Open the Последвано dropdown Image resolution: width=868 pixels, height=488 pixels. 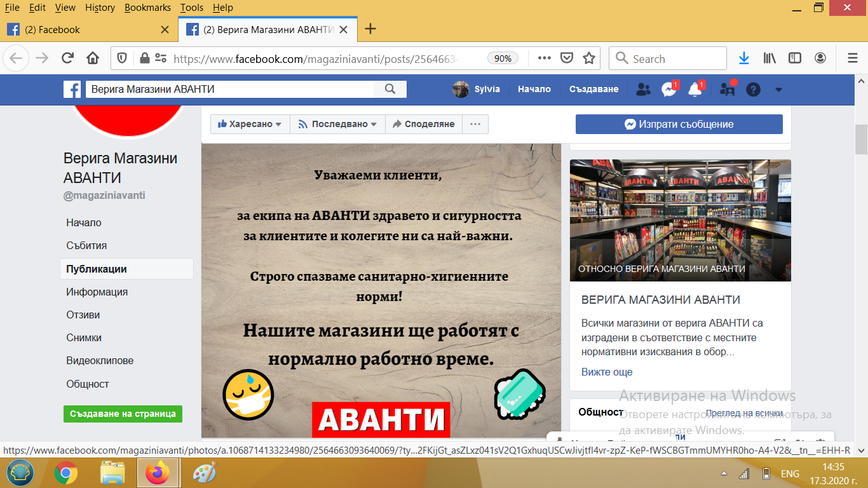click(x=337, y=125)
